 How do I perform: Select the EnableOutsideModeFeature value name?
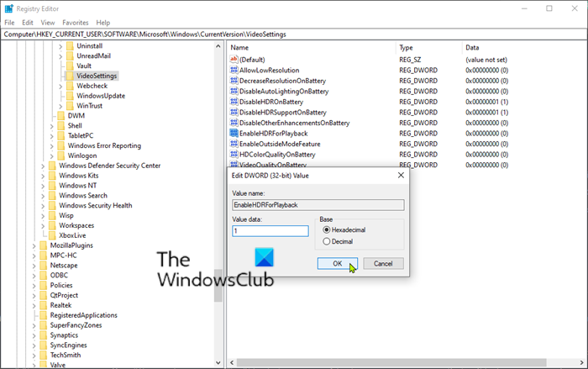coord(280,144)
